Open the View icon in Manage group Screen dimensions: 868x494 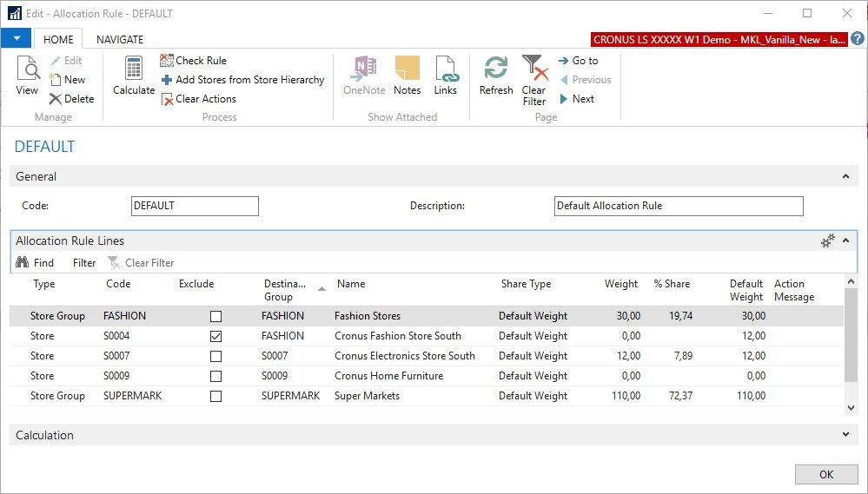pyautogui.click(x=27, y=76)
